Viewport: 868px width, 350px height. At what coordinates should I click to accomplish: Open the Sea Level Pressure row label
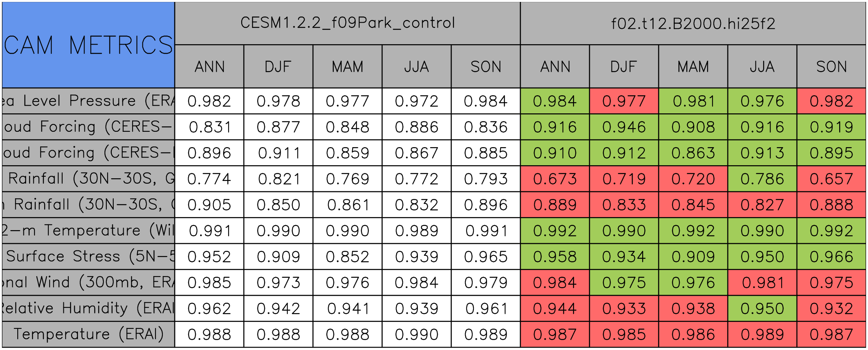[x=88, y=101]
